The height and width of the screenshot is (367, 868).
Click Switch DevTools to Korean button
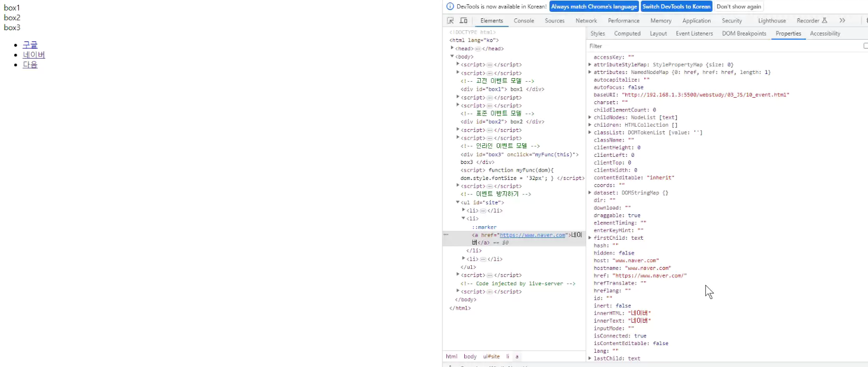click(676, 7)
